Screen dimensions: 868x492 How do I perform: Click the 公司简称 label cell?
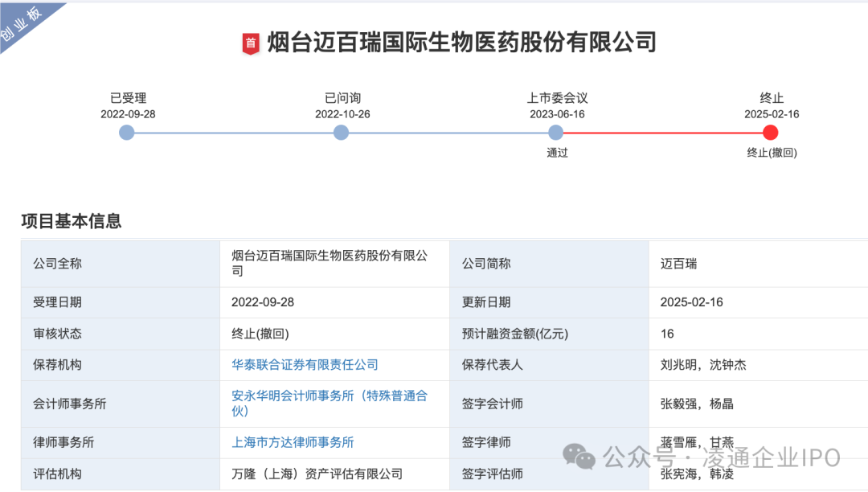pos(549,264)
